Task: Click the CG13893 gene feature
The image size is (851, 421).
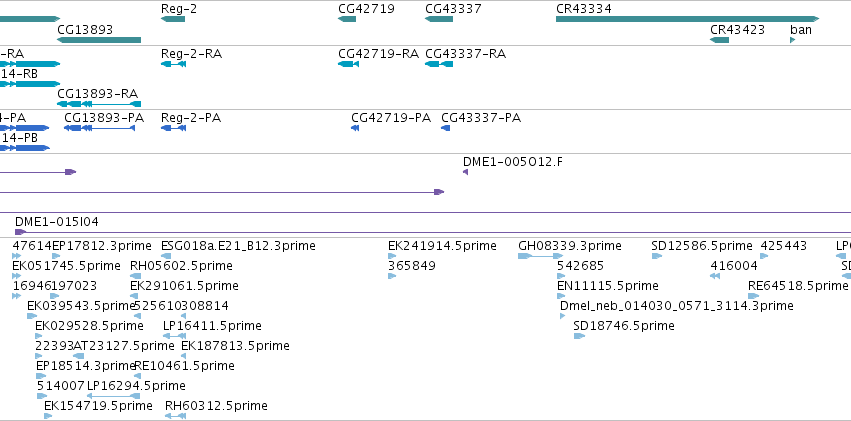Action: coord(99,40)
